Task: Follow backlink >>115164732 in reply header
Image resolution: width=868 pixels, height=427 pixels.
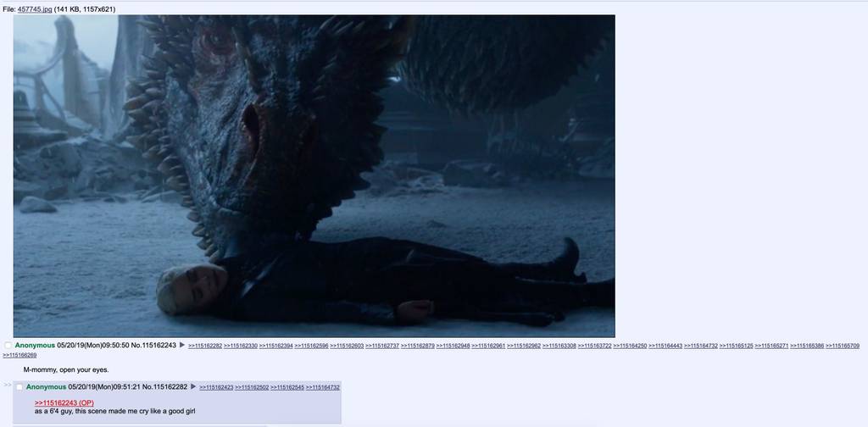Action: [x=323, y=387]
